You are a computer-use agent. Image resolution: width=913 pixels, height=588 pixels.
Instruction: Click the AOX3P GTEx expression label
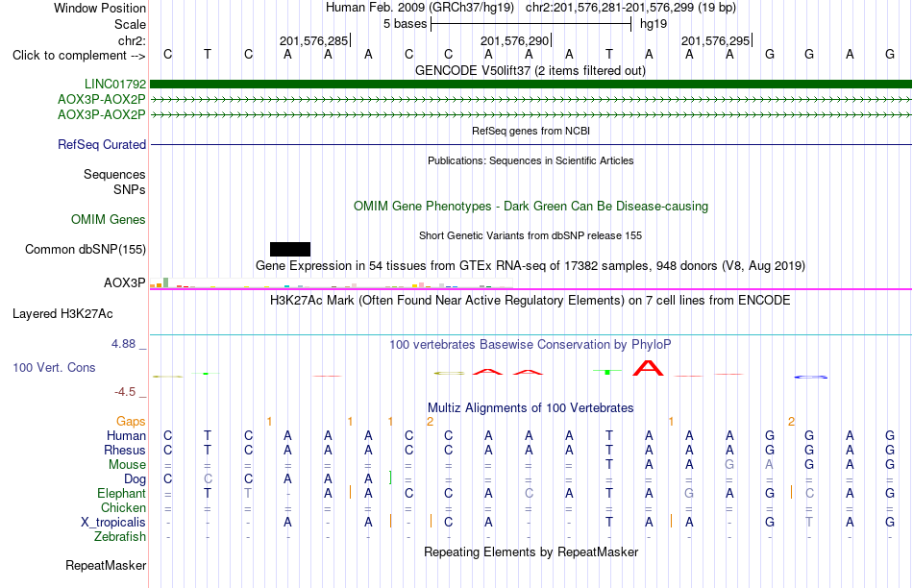point(124,282)
